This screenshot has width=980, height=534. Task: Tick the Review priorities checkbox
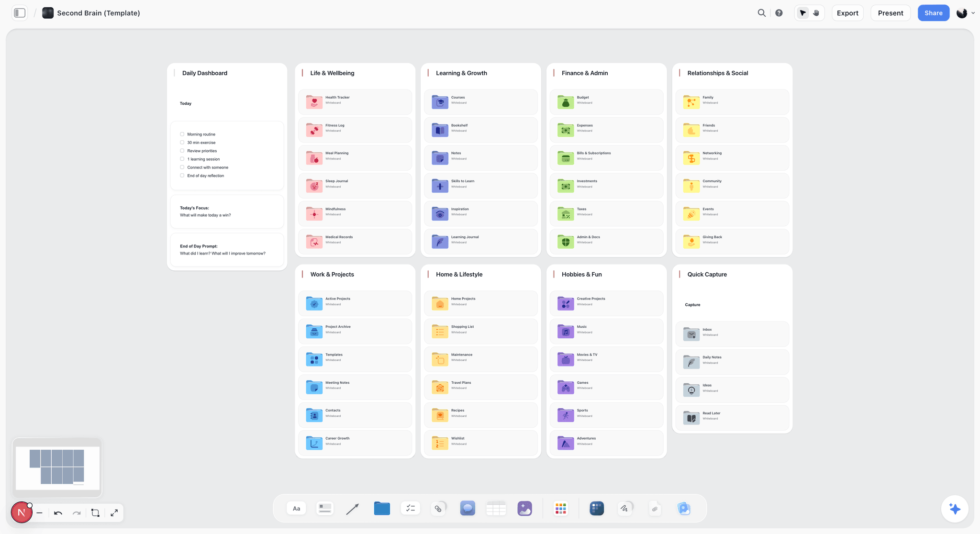point(182,151)
